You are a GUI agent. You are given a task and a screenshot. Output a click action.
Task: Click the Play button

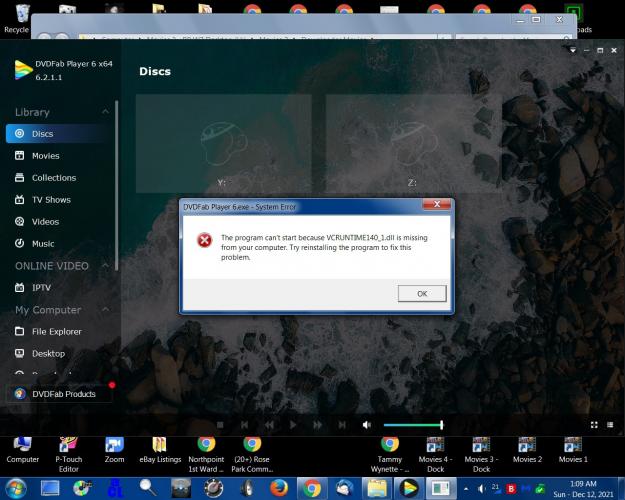[x=293, y=425]
